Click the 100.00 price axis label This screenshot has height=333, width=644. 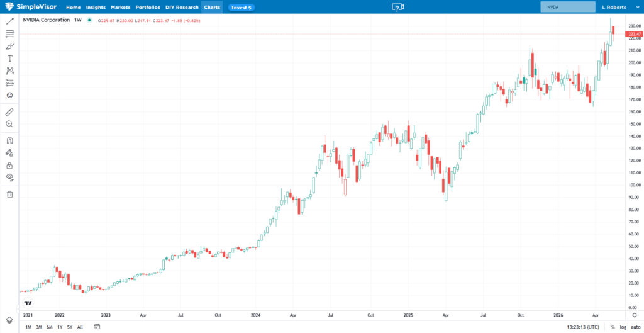[x=634, y=185]
